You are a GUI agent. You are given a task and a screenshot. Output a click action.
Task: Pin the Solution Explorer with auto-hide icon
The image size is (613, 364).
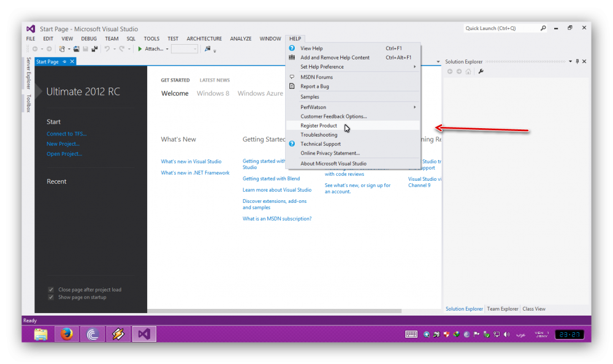(577, 61)
